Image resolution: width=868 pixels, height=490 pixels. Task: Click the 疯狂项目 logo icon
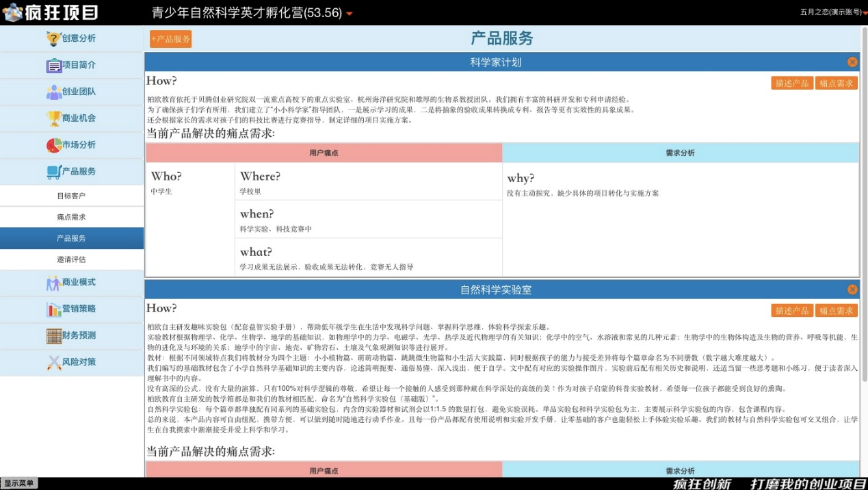(13, 12)
